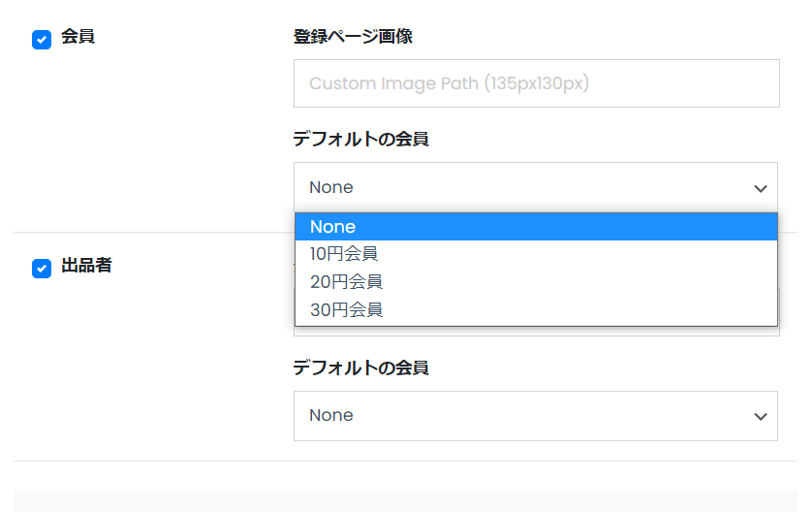The image size is (812, 512).
Task: Click the chevron arrow of the open 会員 dropdown
Action: tap(761, 189)
